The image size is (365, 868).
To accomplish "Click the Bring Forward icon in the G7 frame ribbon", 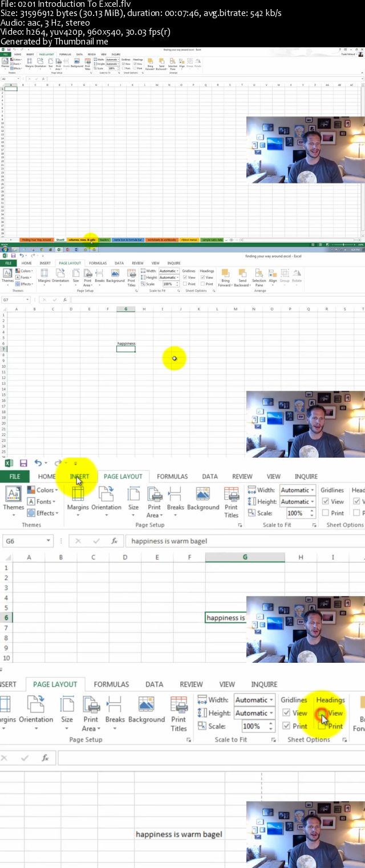I will coord(225,274).
